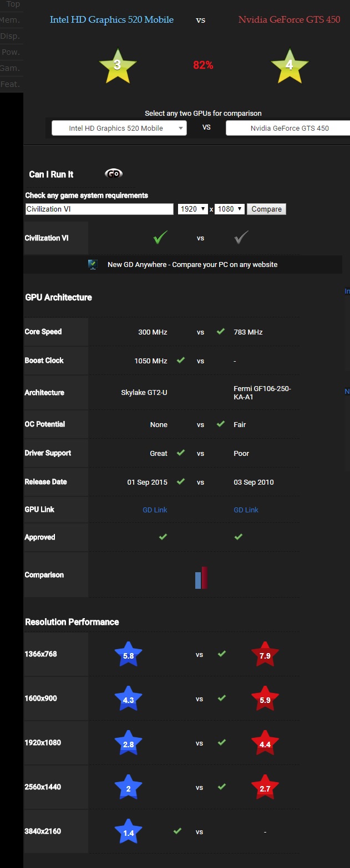The height and width of the screenshot is (868, 350).
Task: Click the red 4.4 star for 1920x1080
Action: (265, 743)
